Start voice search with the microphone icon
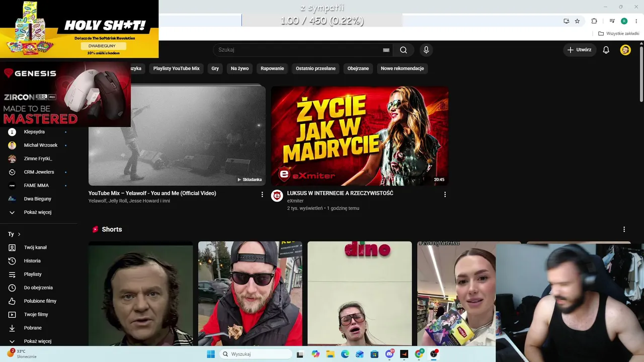 [x=426, y=50]
